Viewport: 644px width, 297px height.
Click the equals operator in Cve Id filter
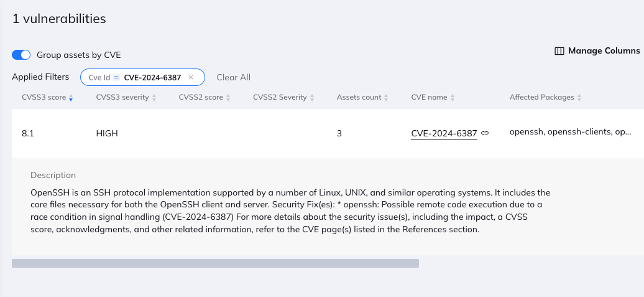116,77
